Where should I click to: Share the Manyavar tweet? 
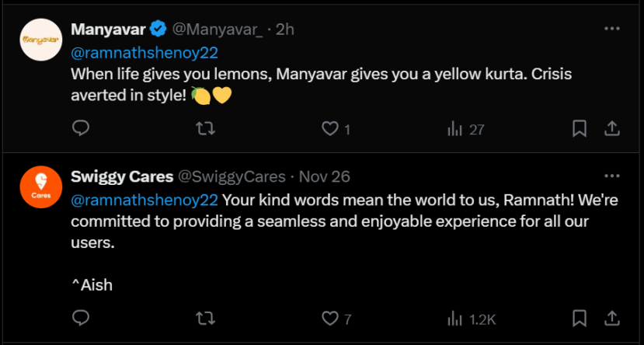coord(611,128)
